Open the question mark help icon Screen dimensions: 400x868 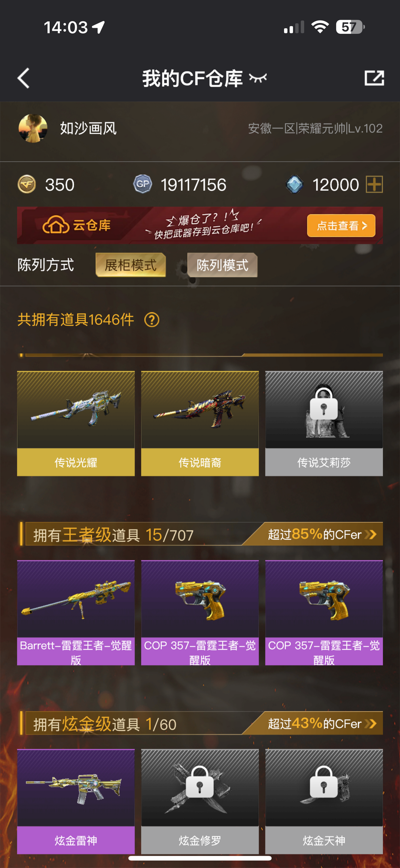coord(152,320)
